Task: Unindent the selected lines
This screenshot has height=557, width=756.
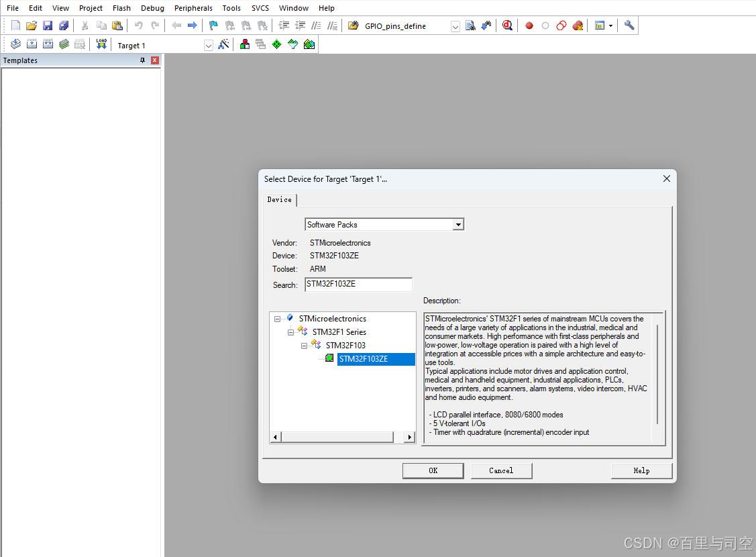Action: point(300,26)
